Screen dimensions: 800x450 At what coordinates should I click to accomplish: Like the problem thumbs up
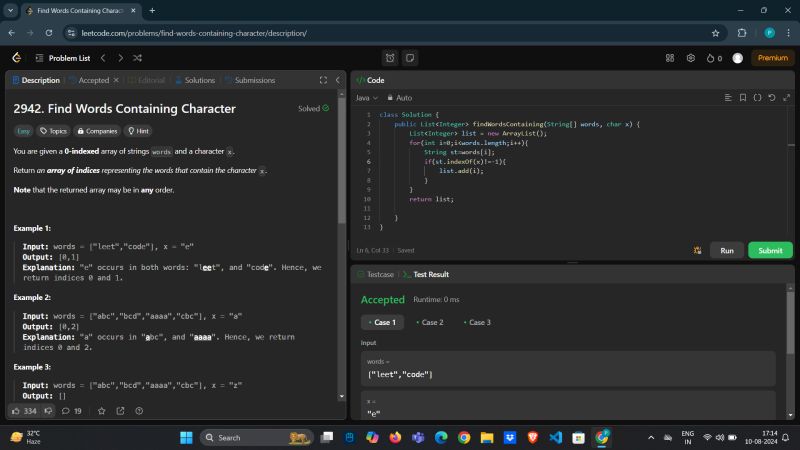click(24, 411)
